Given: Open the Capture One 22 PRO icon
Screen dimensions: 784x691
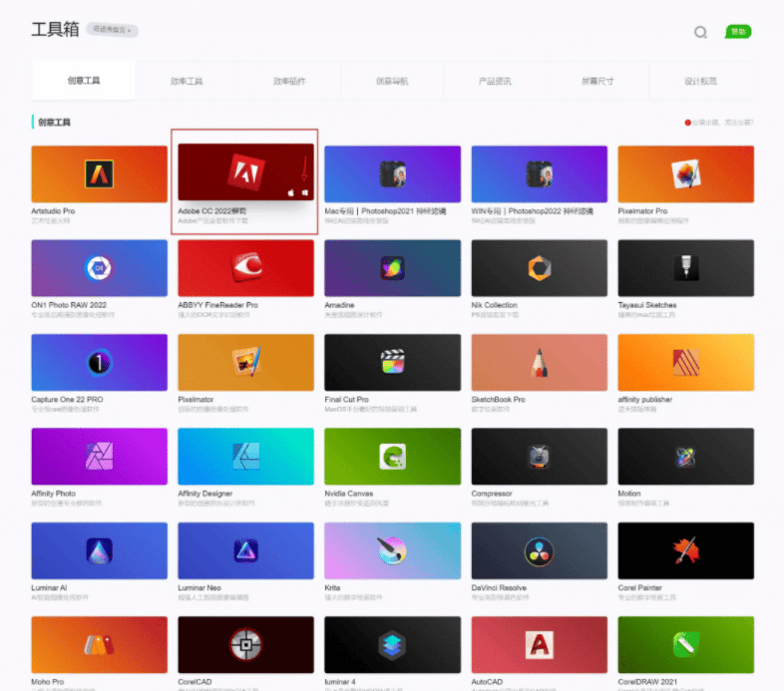Looking at the screenshot, I should click(99, 362).
